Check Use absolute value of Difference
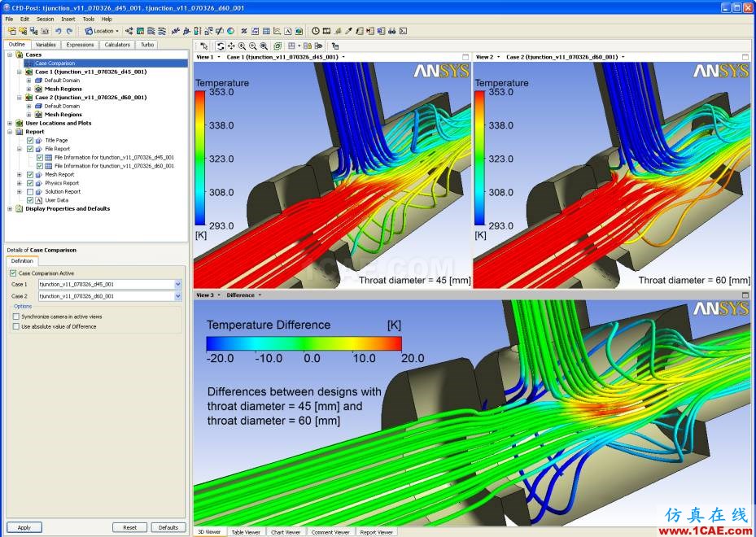 [16, 326]
